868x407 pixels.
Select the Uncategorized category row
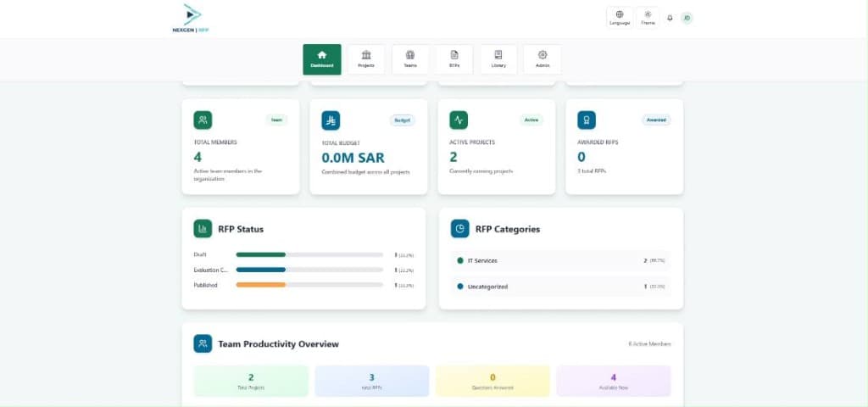[x=561, y=287]
